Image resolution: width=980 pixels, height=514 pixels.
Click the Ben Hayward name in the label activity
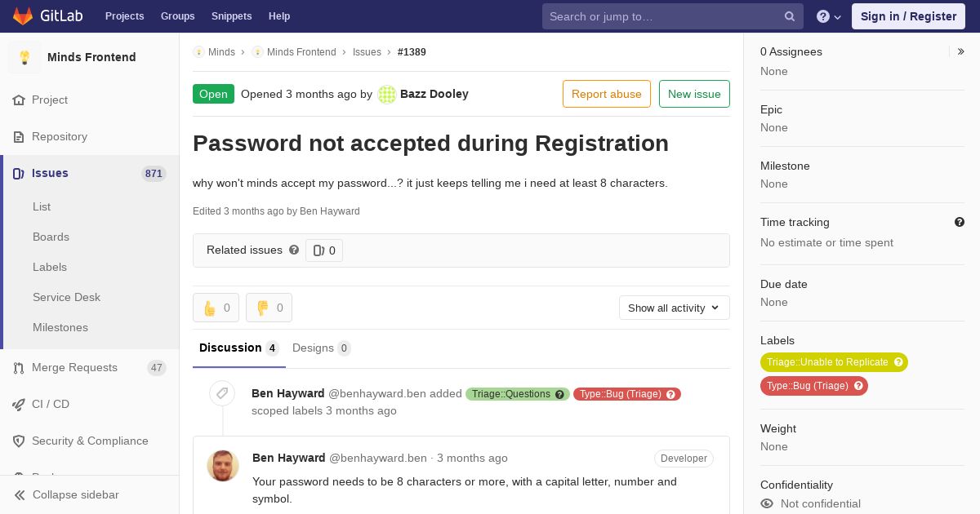pyautogui.click(x=288, y=393)
